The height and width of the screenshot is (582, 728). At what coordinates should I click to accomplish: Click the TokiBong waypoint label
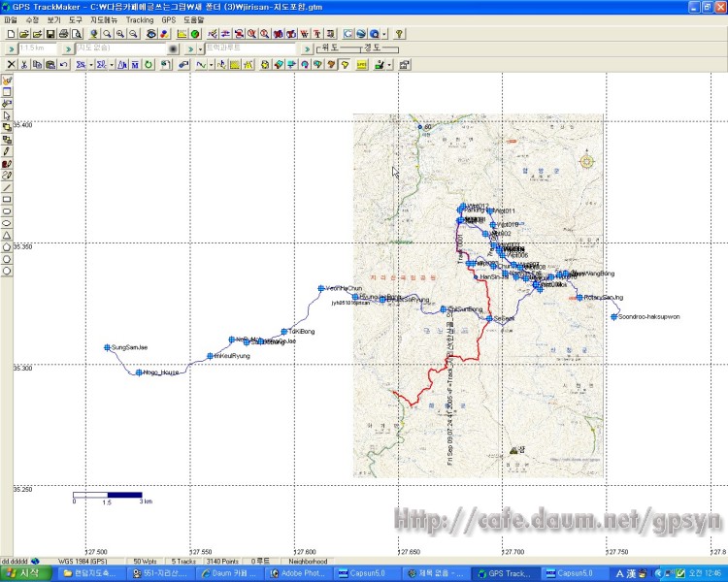(x=302, y=332)
